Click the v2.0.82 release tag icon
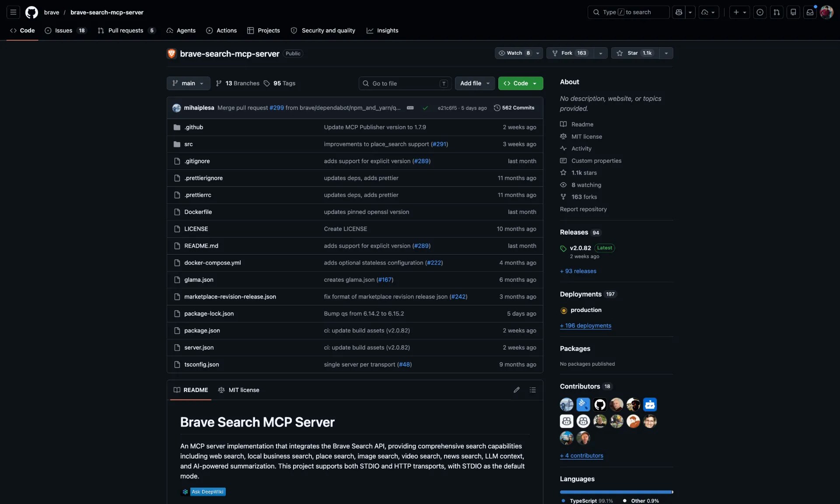 click(563, 248)
